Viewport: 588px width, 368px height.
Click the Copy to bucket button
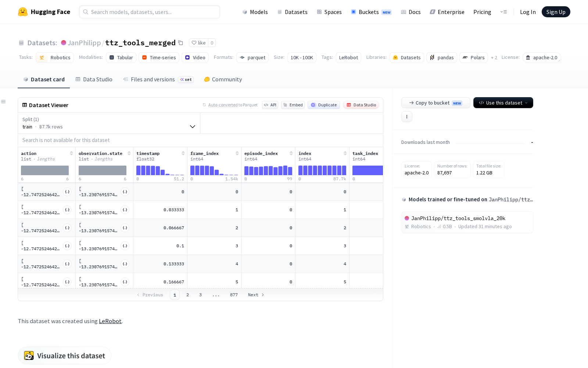point(435,103)
